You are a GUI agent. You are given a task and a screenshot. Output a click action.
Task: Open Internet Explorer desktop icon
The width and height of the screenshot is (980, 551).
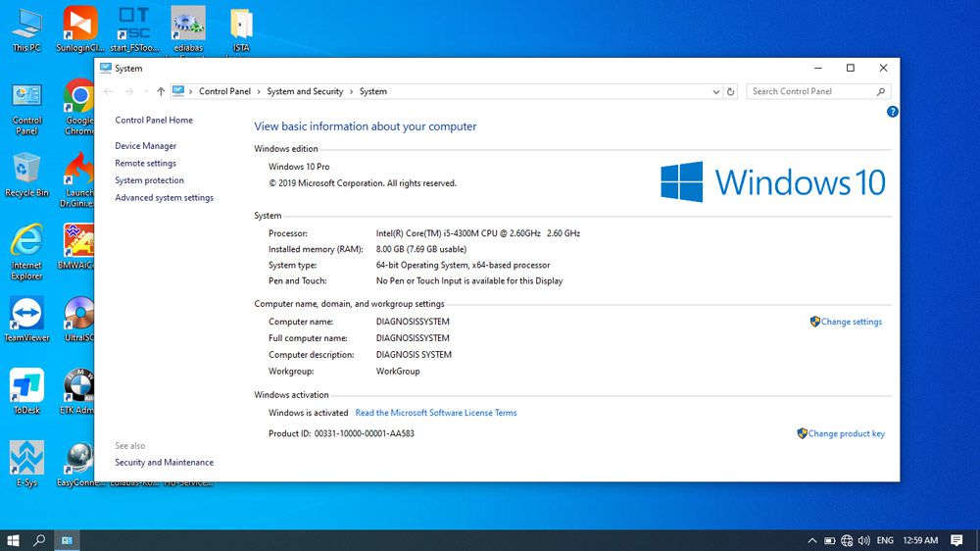(26, 251)
